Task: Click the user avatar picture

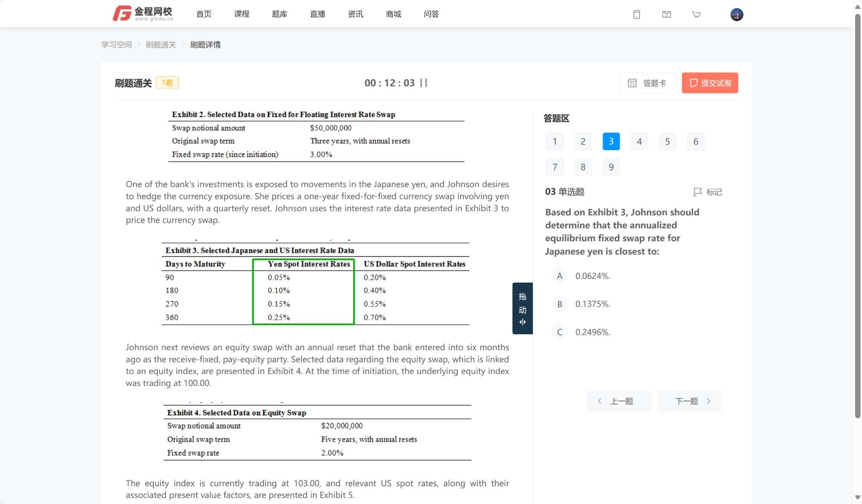Action: (x=737, y=15)
